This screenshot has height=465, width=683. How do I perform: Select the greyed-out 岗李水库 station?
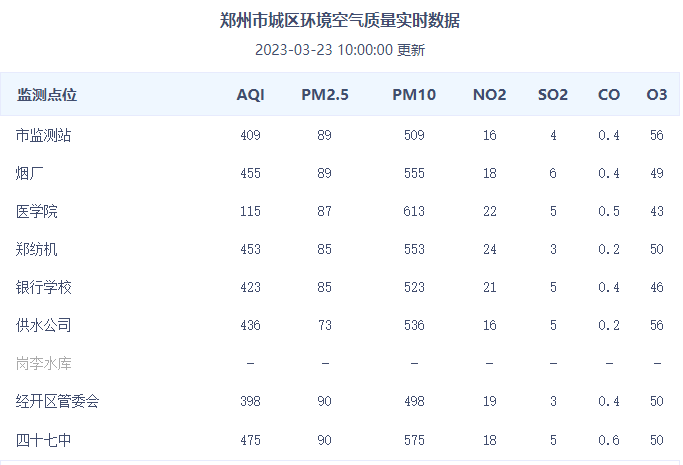[43, 363]
